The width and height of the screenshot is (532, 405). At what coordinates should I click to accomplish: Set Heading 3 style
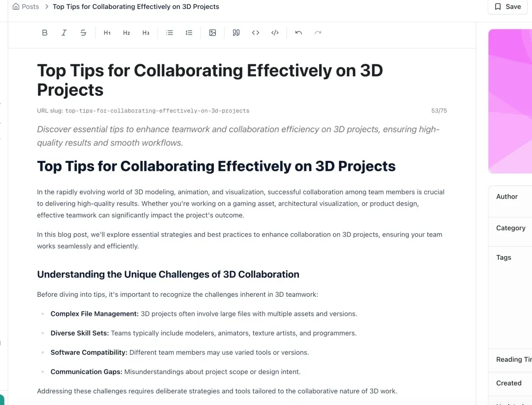pyautogui.click(x=146, y=33)
